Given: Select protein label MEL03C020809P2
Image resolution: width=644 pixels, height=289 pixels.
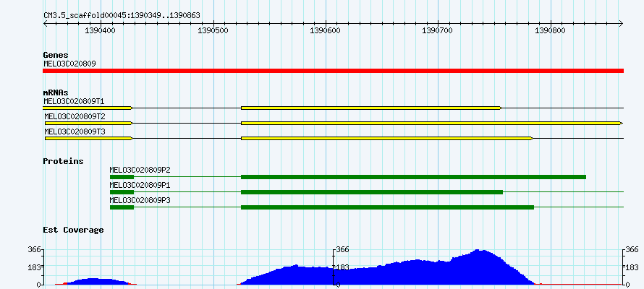Looking at the screenshot, I should [140, 170].
